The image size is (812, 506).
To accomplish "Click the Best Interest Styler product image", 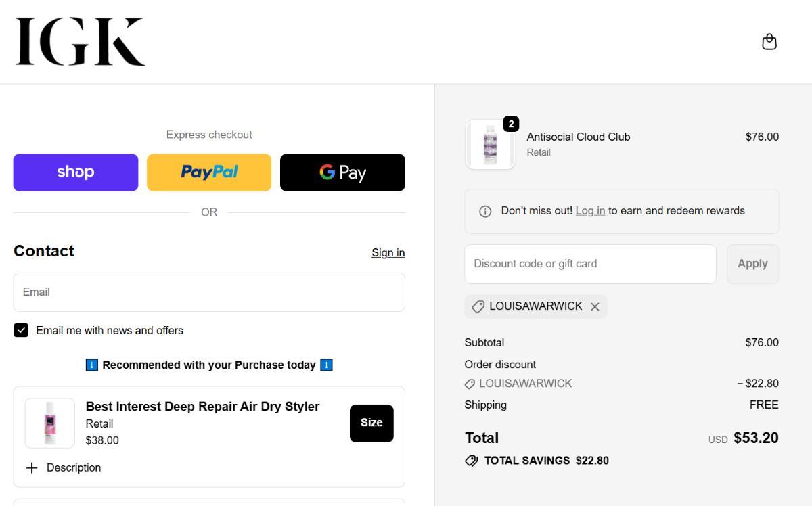I will (50, 423).
